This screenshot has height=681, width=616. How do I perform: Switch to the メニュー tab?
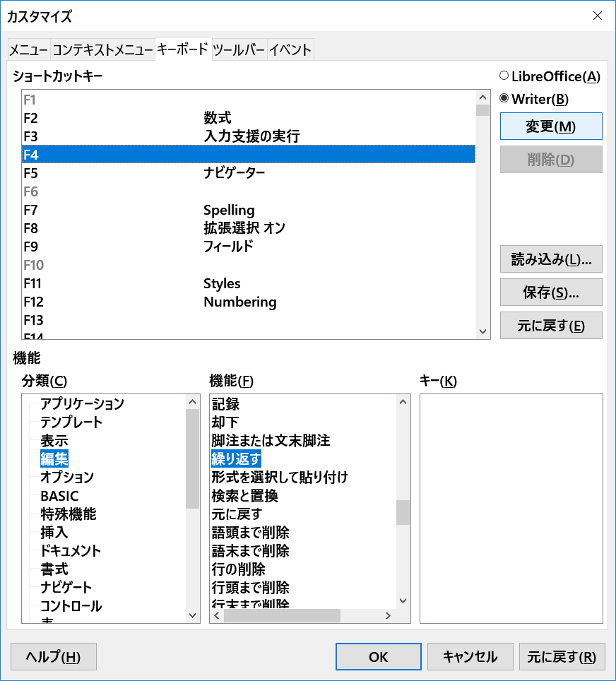tap(28, 50)
